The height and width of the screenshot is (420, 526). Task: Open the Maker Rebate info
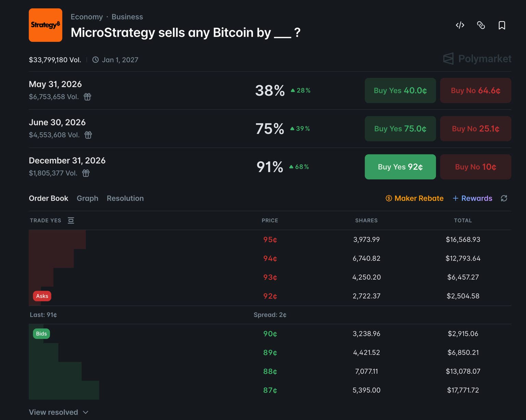pyautogui.click(x=414, y=198)
